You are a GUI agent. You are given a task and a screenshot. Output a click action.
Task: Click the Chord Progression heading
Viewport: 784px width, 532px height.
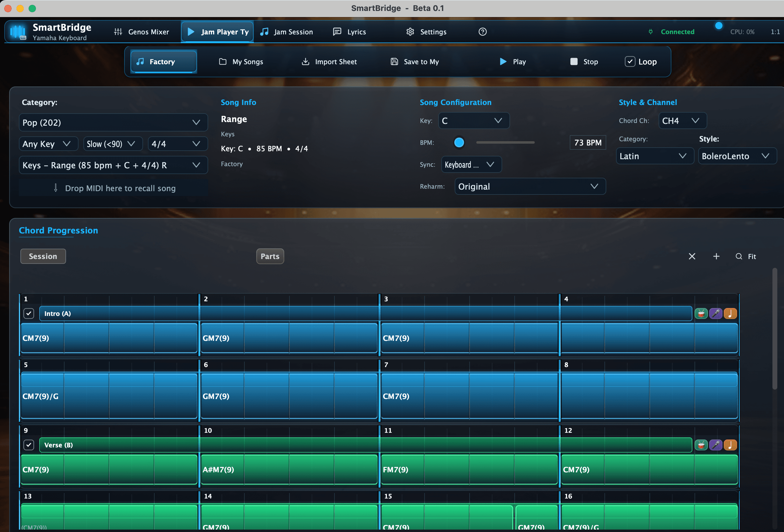(58, 230)
